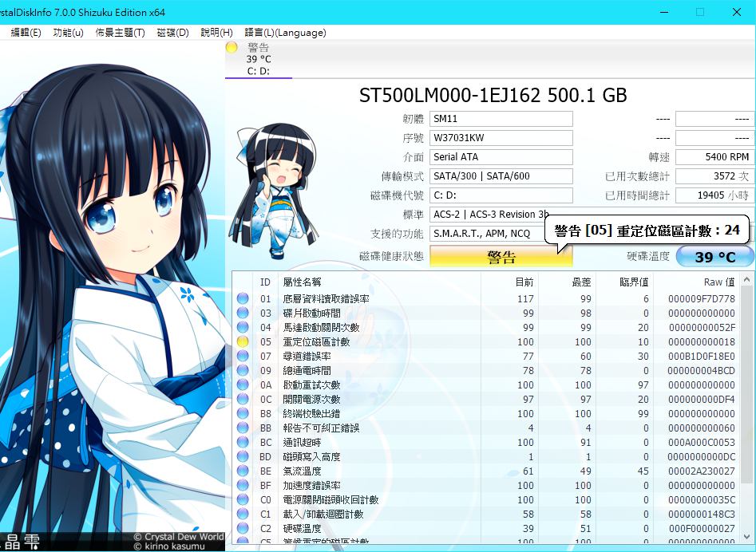Click the 最差 column header

pyautogui.click(x=567, y=282)
